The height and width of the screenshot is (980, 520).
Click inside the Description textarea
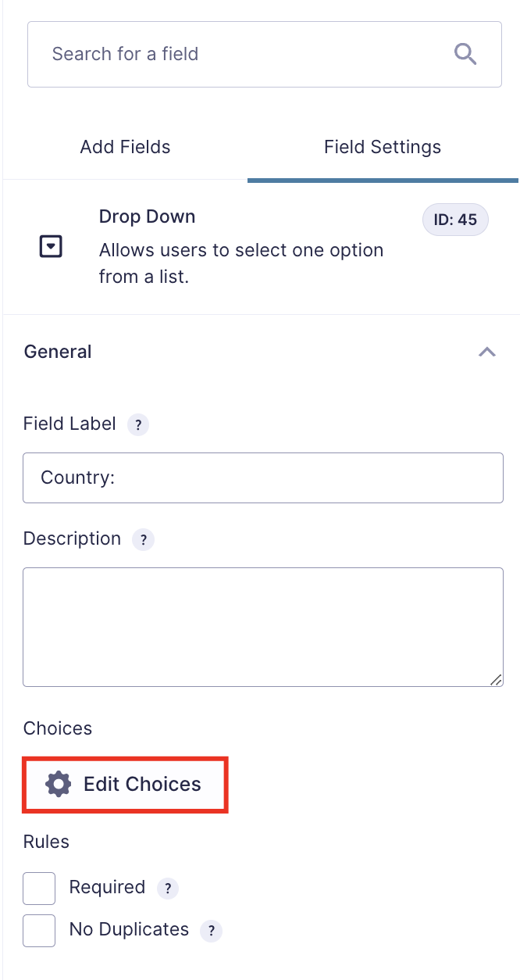[263, 627]
